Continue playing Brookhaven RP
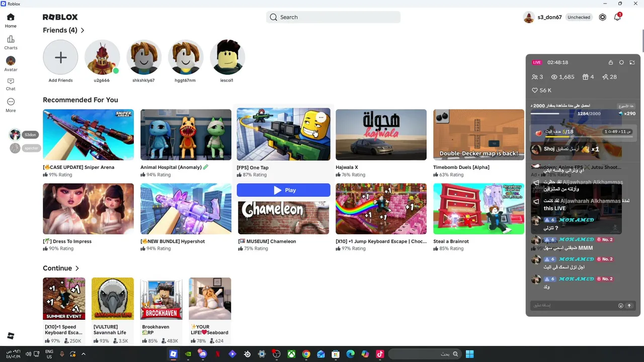The image size is (644, 362). pos(161,299)
